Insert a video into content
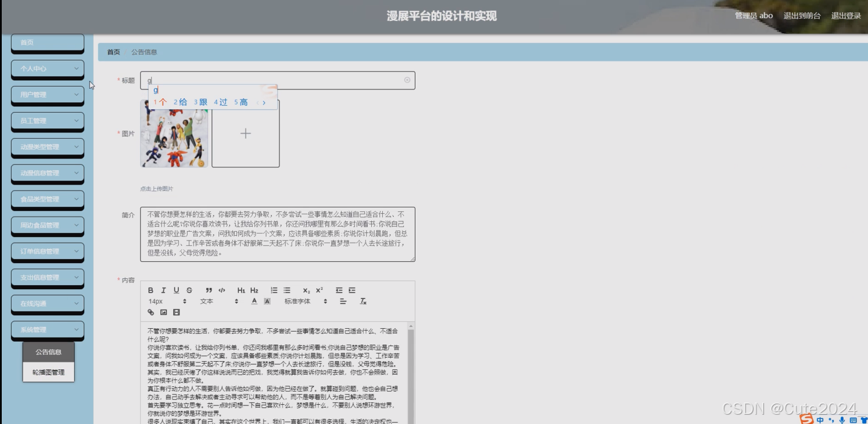Image resolution: width=868 pixels, height=424 pixels. pos(177,312)
